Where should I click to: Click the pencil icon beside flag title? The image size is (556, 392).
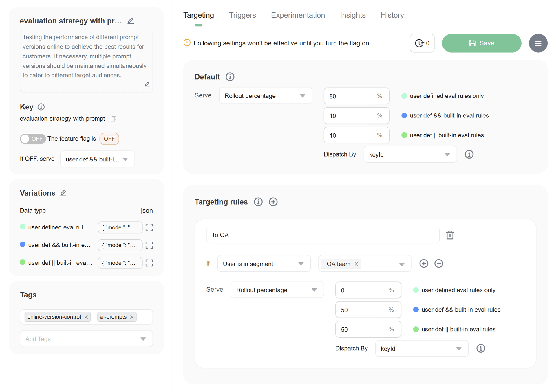131,21
